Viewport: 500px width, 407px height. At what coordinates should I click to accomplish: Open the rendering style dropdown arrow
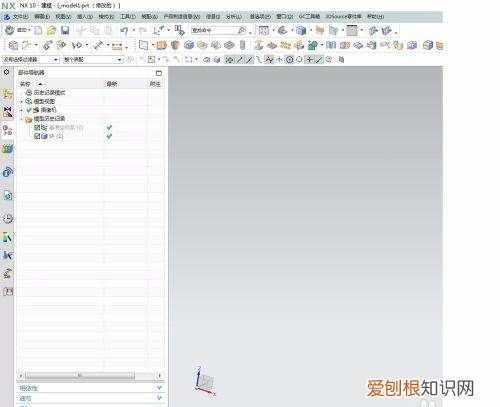click(311, 31)
